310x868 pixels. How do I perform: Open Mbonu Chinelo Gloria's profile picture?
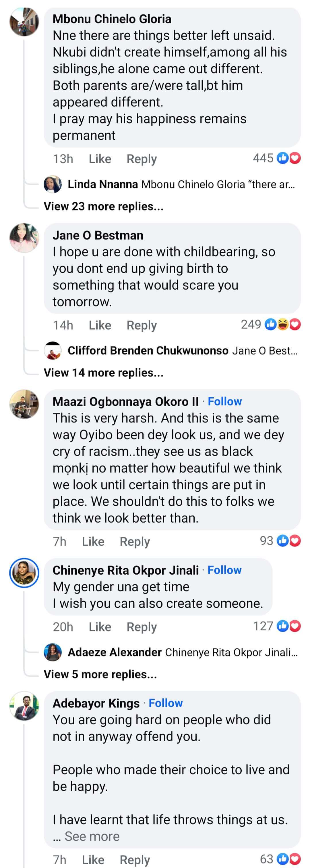point(24,22)
